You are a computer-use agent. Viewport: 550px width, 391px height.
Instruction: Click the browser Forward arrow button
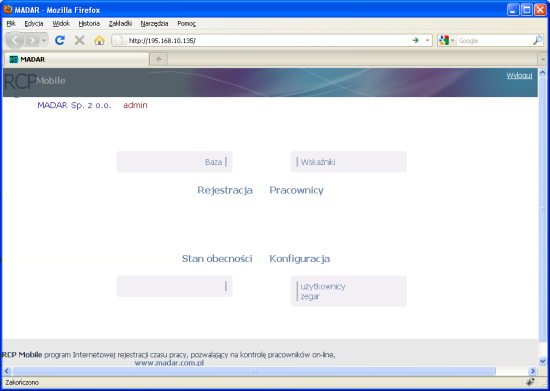32,40
